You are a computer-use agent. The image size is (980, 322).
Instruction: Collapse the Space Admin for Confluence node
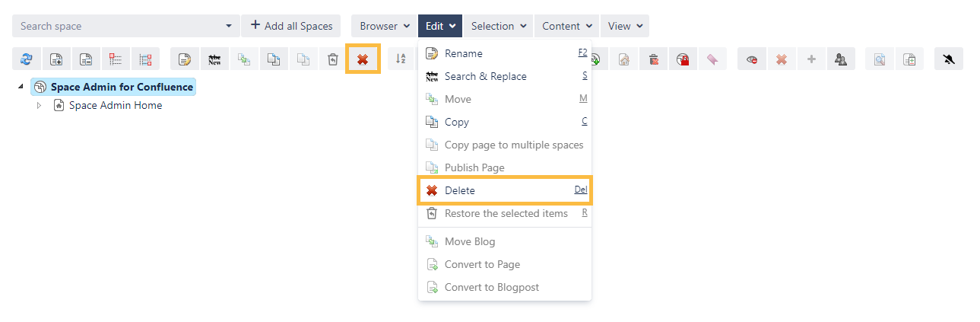(21, 88)
